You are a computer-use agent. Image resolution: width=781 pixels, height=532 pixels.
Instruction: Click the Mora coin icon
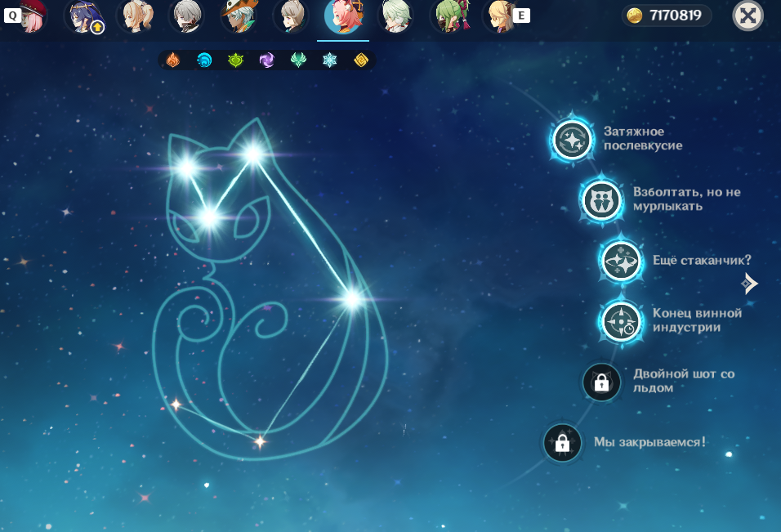point(635,16)
